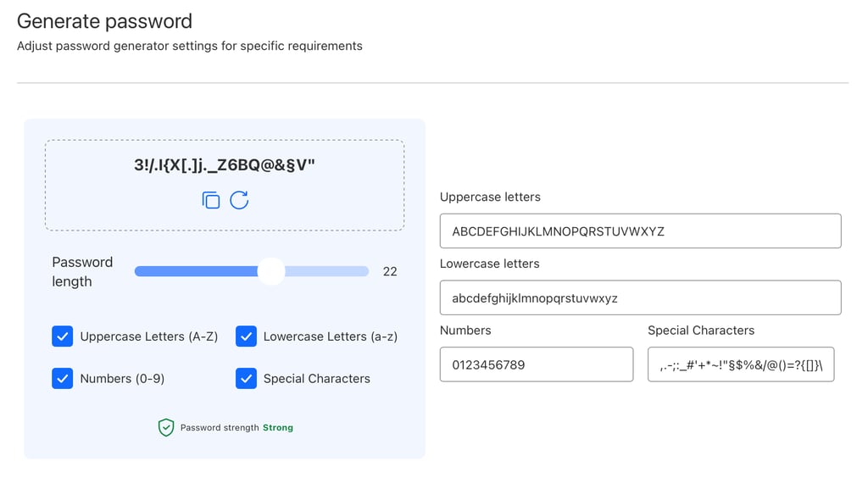
Task: Click the Strong password strength label
Action: click(278, 428)
